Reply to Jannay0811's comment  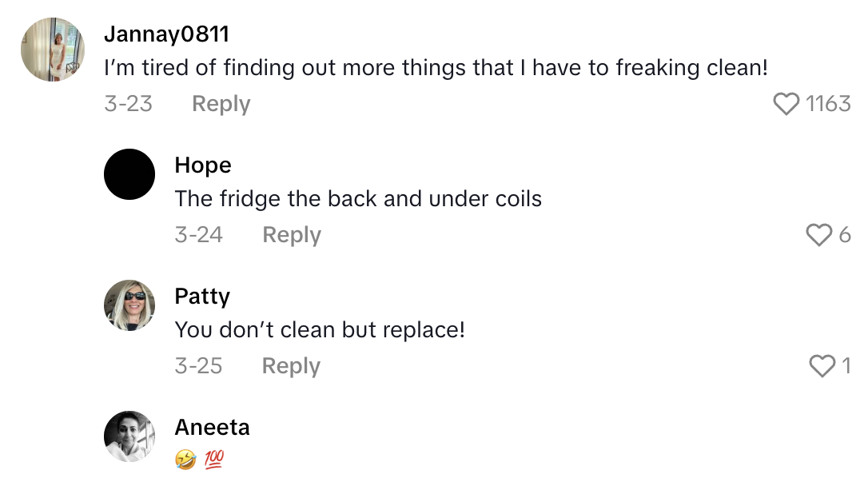221,104
